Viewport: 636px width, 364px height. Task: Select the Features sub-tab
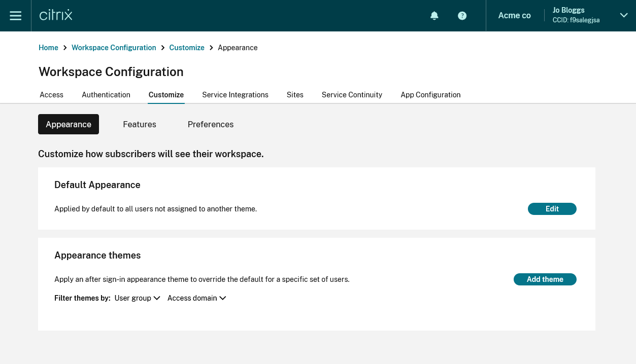pyautogui.click(x=139, y=124)
